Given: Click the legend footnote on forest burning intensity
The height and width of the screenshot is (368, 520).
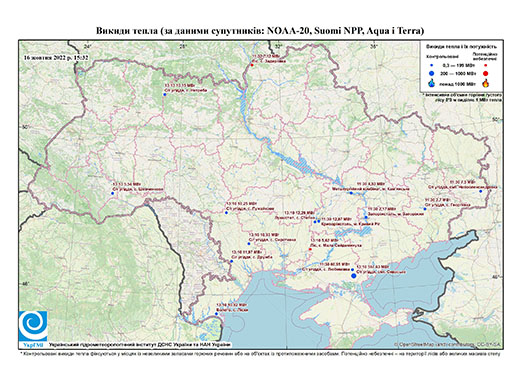Looking at the screenshot, I should [463, 97].
